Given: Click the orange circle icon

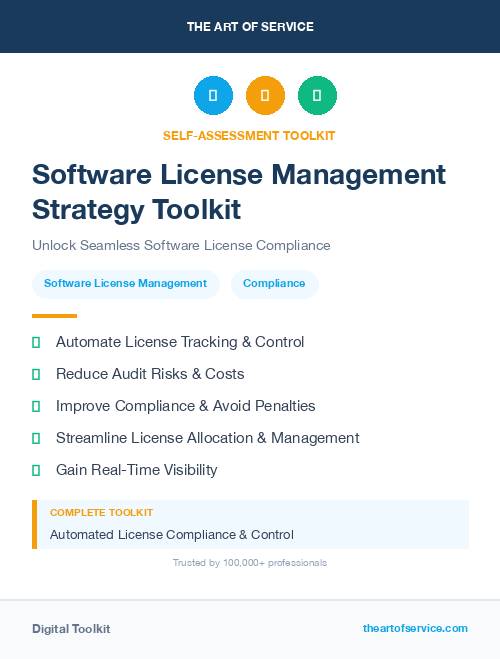Looking at the screenshot, I should (x=265, y=95).
